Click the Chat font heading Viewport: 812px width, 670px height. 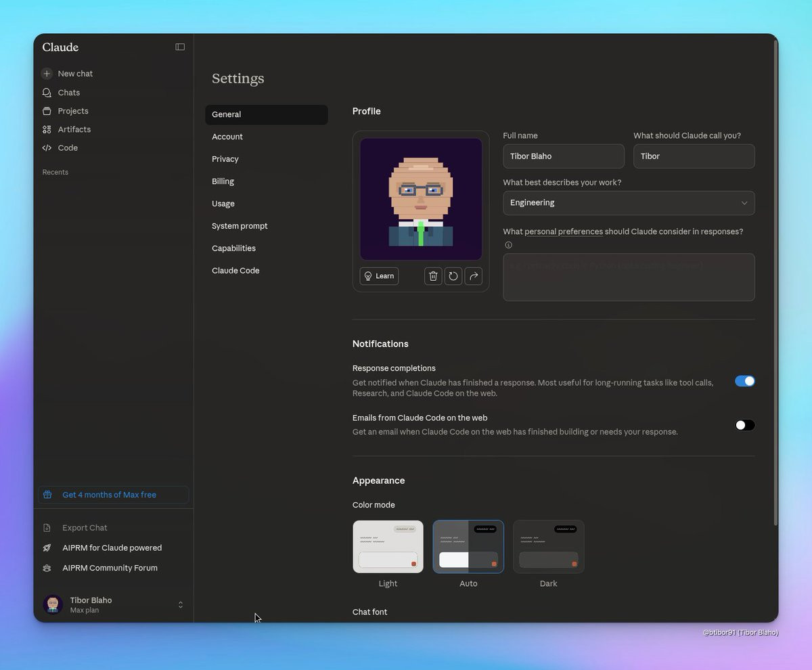click(x=370, y=612)
